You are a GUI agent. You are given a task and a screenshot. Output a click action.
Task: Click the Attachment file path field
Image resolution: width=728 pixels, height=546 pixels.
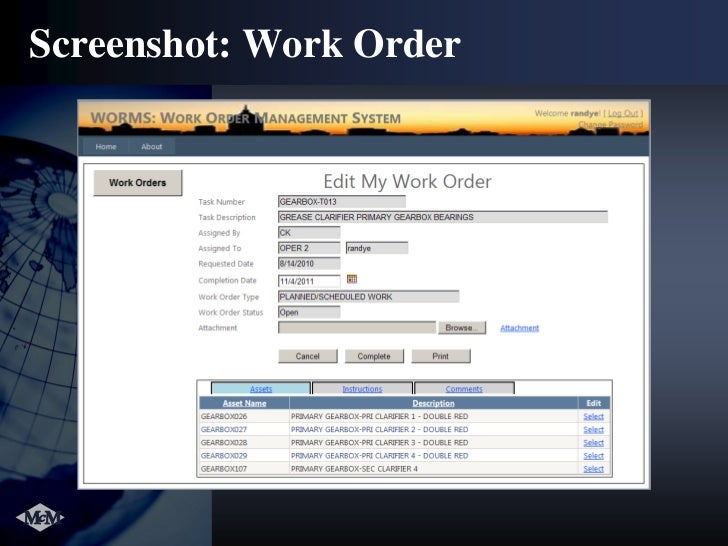tap(357, 327)
